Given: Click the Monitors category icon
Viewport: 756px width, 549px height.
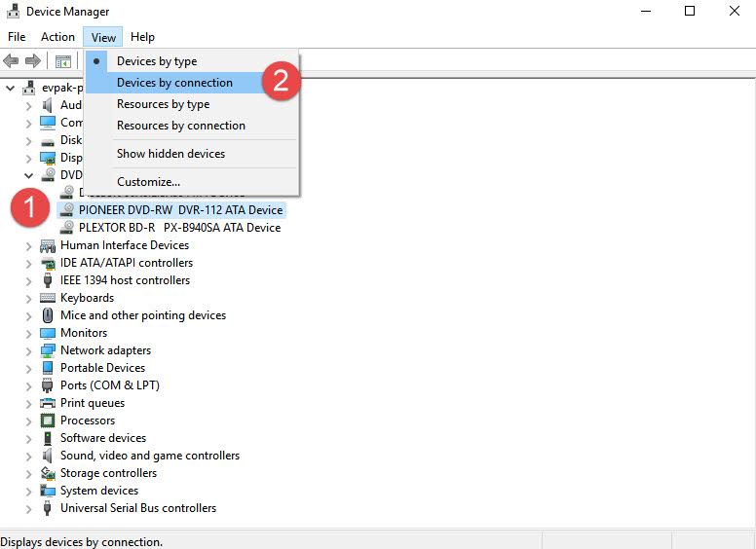Looking at the screenshot, I should click(x=48, y=333).
